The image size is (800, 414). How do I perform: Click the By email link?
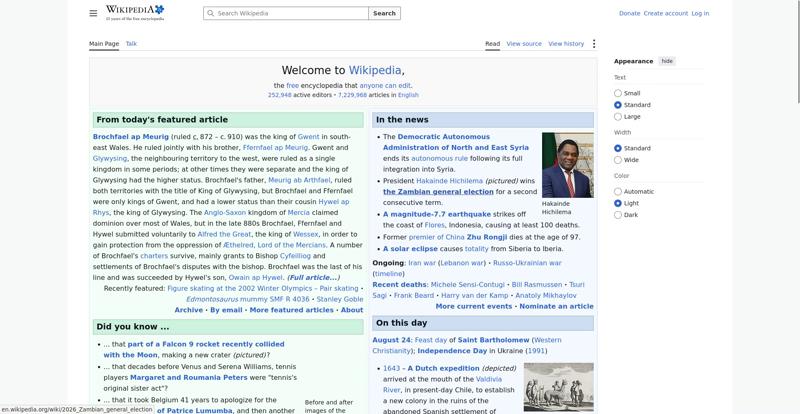(x=226, y=310)
